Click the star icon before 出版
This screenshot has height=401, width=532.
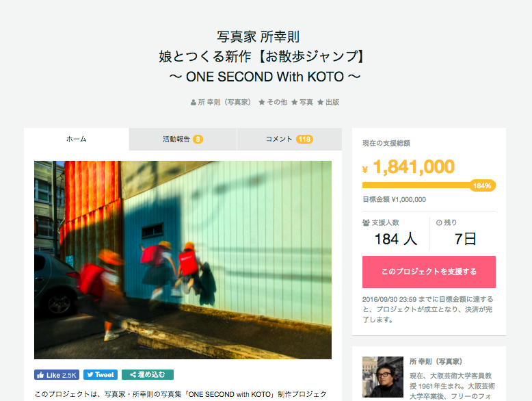pyautogui.click(x=320, y=102)
